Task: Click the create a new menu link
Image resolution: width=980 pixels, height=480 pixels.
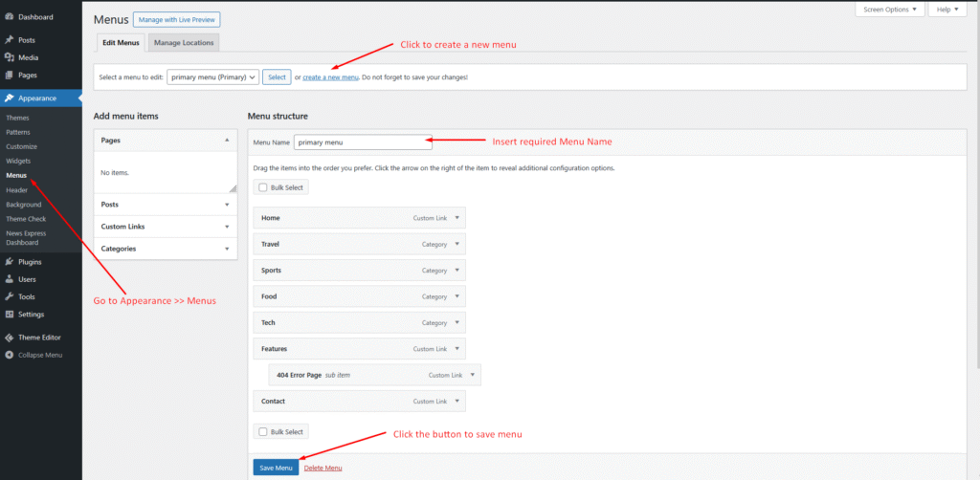Action: point(330,77)
